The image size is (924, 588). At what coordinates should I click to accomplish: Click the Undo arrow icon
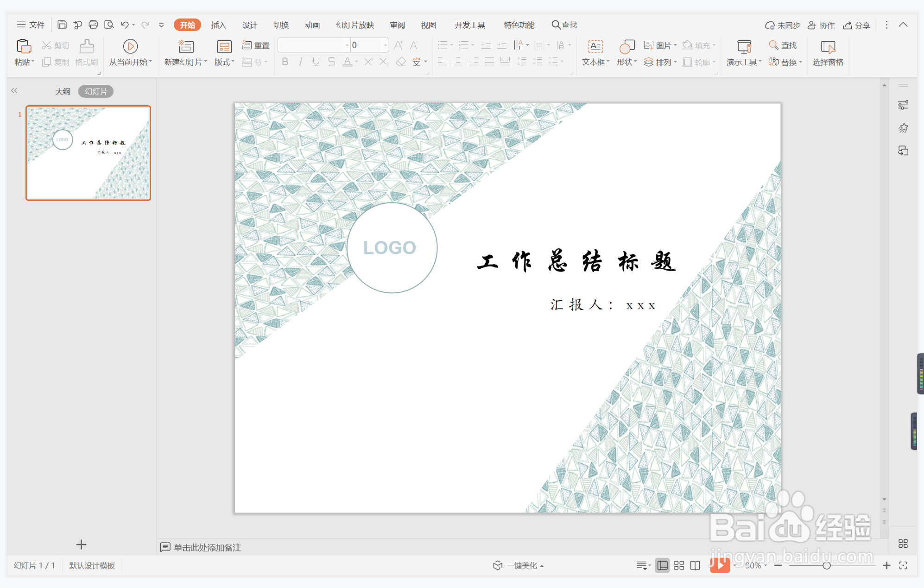coord(124,25)
